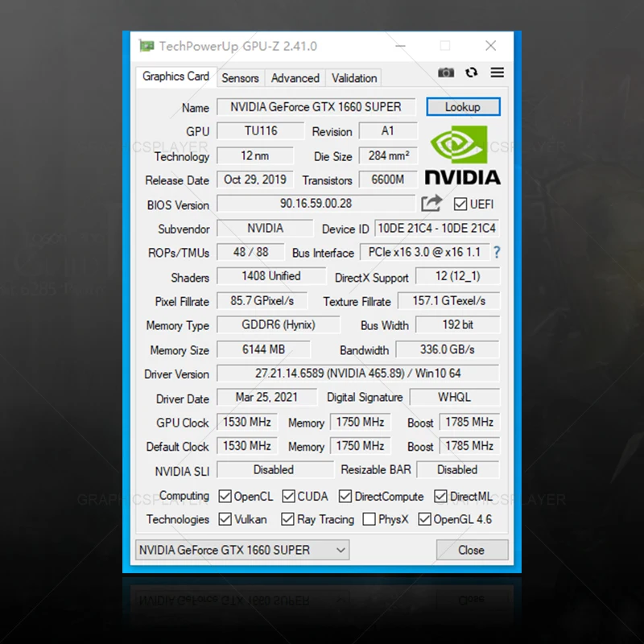The width and height of the screenshot is (644, 644).
Task: Enable the PhysX checkbox
Action: click(x=369, y=519)
